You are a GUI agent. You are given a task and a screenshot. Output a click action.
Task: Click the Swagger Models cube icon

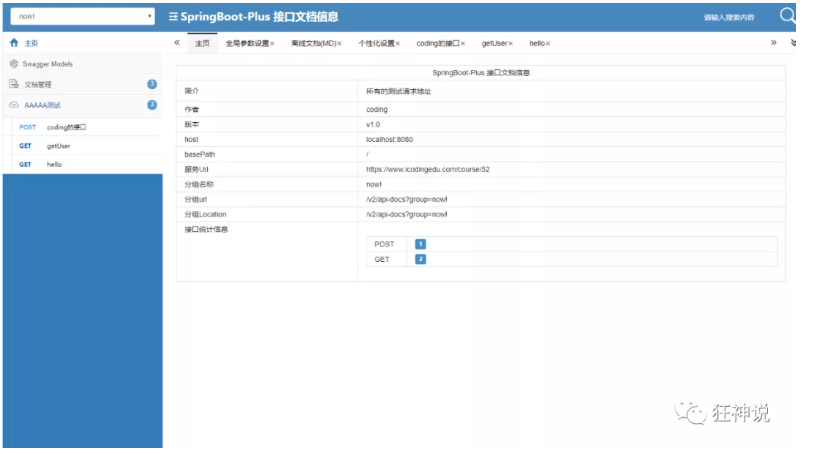(x=14, y=64)
